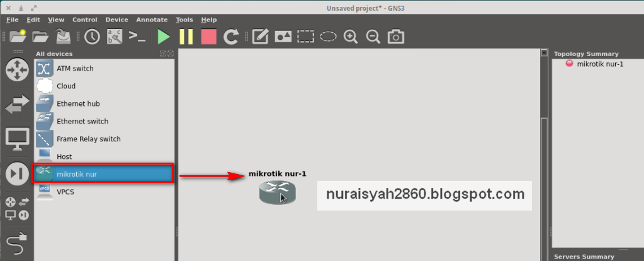
Task: Select mikrotik nur device entry
Action: [x=104, y=174]
